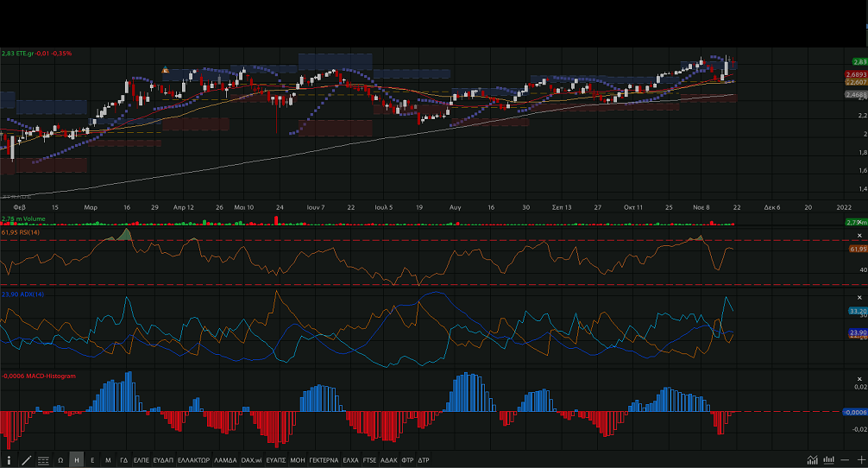Open the list layout icon

43,460
